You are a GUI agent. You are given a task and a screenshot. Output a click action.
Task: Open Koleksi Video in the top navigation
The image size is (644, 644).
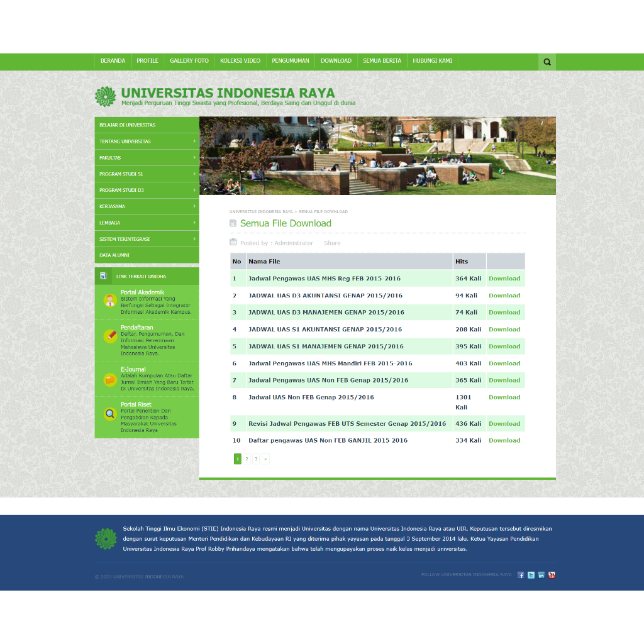click(240, 61)
